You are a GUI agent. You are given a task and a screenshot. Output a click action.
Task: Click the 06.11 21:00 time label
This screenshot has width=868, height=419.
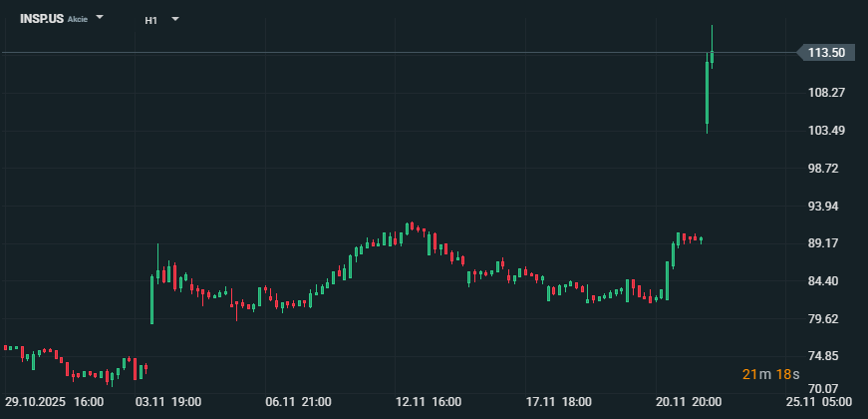(x=299, y=402)
